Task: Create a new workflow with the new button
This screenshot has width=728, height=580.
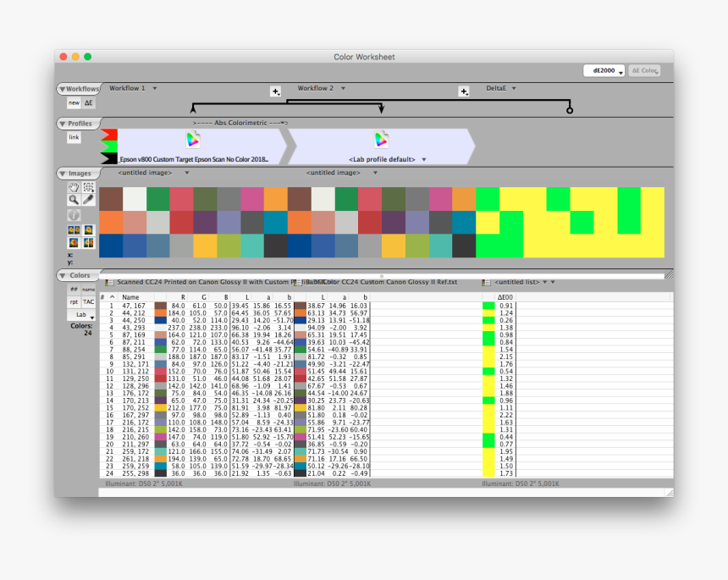Action: coord(74,103)
